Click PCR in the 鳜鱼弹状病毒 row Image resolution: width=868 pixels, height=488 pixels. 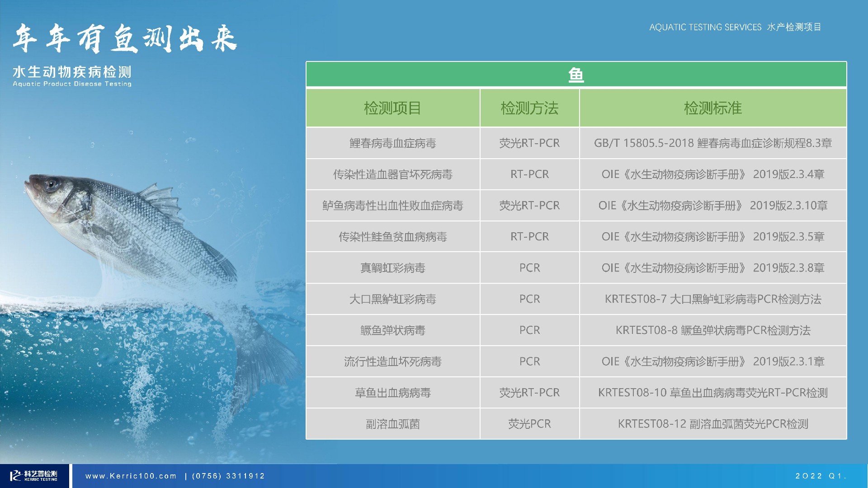point(529,330)
